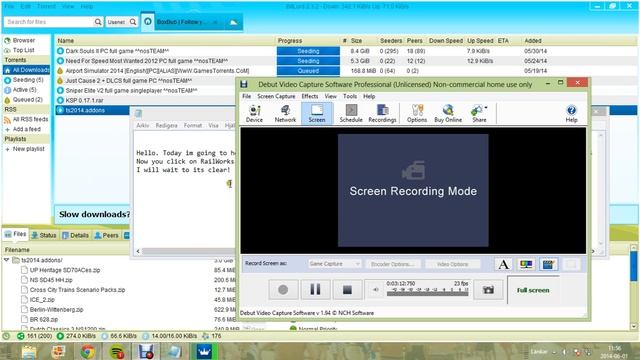This screenshot has height=360, width=640.
Task: Open the Debut File menu
Action: (247, 96)
